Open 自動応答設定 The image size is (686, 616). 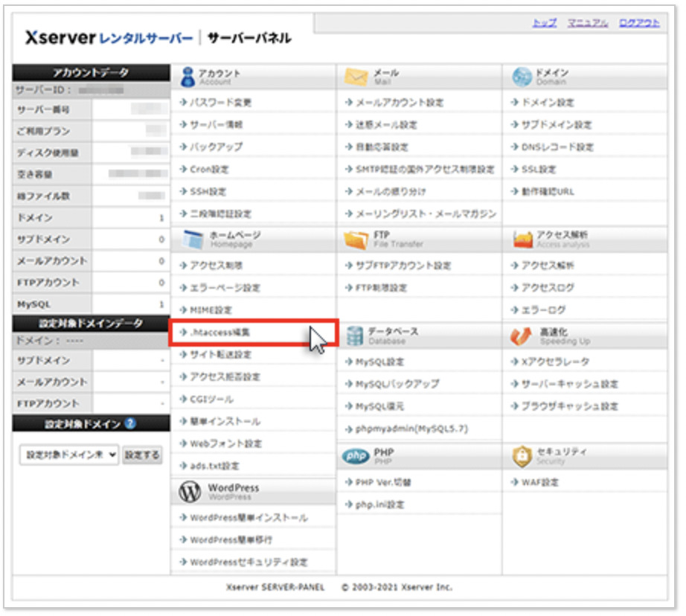click(x=382, y=147)
